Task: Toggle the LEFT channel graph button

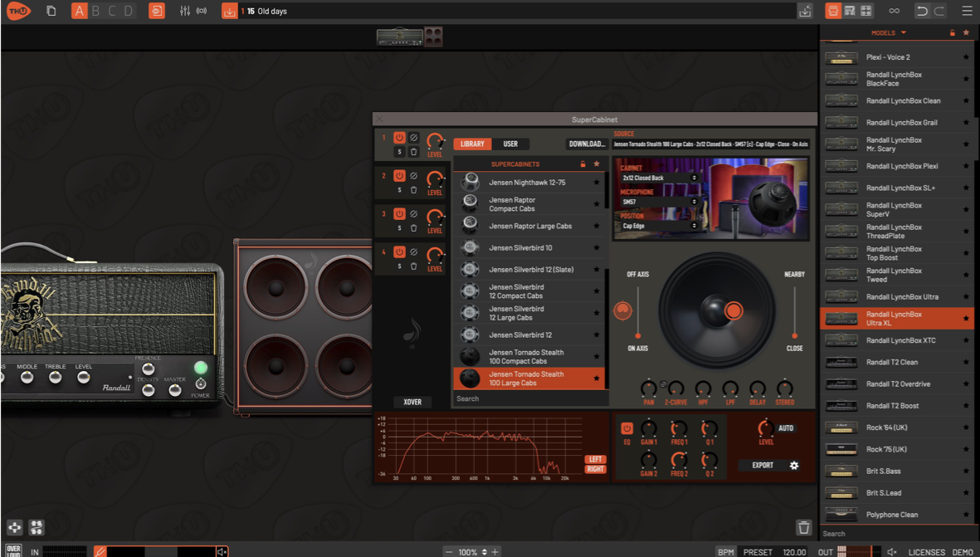Action: click(x=595, y=460)
